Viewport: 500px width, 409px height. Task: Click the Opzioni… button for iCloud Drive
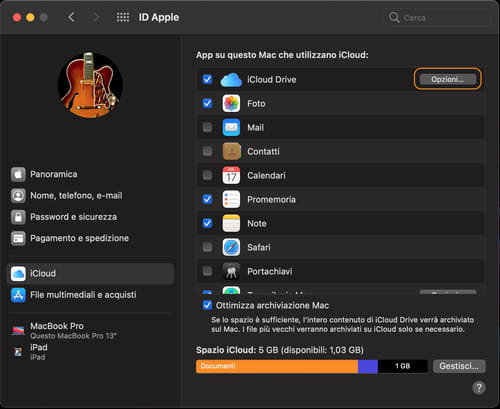point(447,79)
